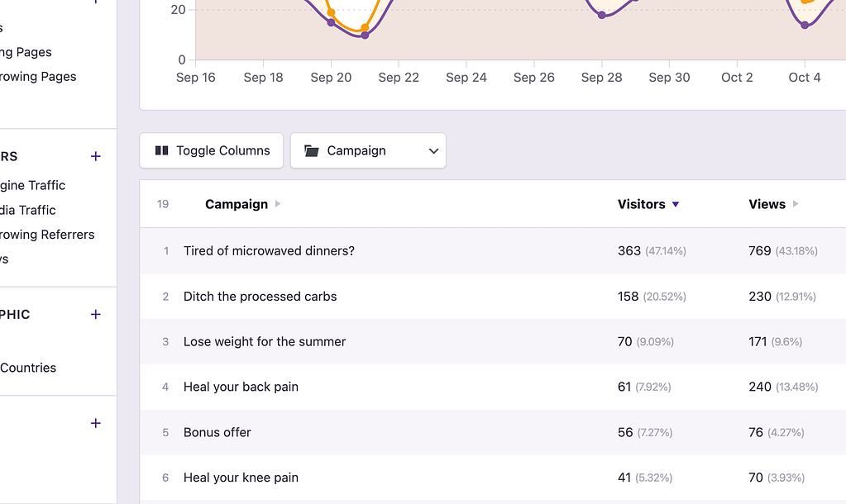Screen dimensions: 846x504
Task: Click the gray arrow beside Views header
Action: click(x=796, y=204)
